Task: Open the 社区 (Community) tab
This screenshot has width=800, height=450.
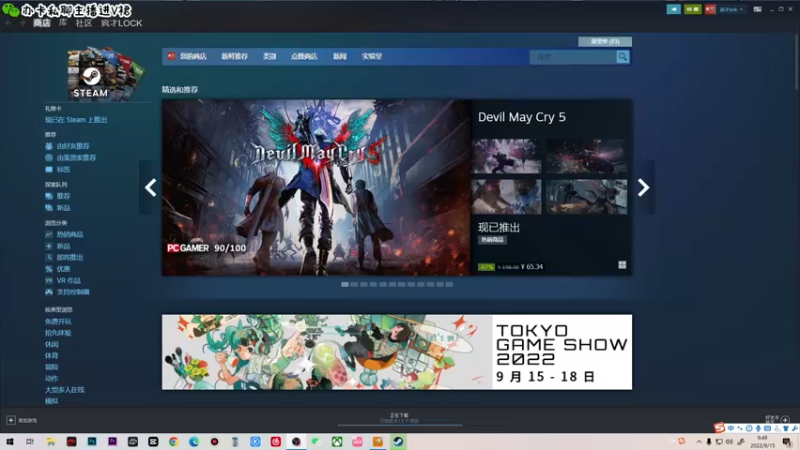Action: tap(84, 23)
